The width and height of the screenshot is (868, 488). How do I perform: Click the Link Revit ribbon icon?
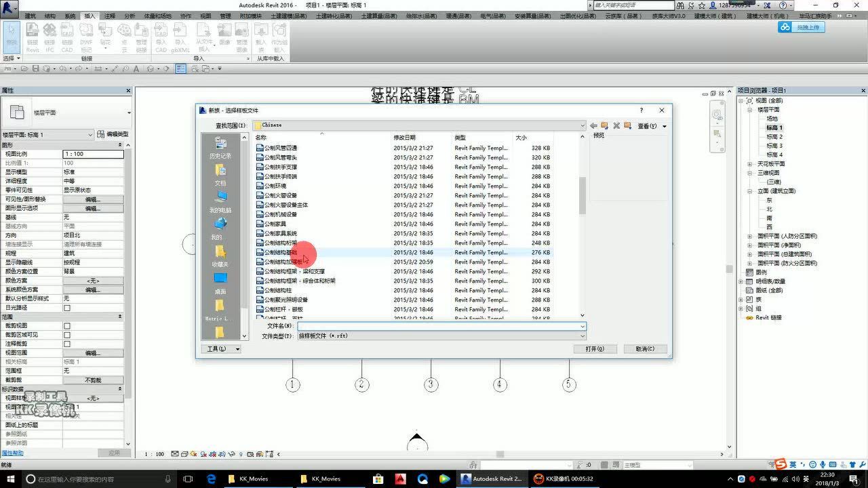[x=33, y=36]
